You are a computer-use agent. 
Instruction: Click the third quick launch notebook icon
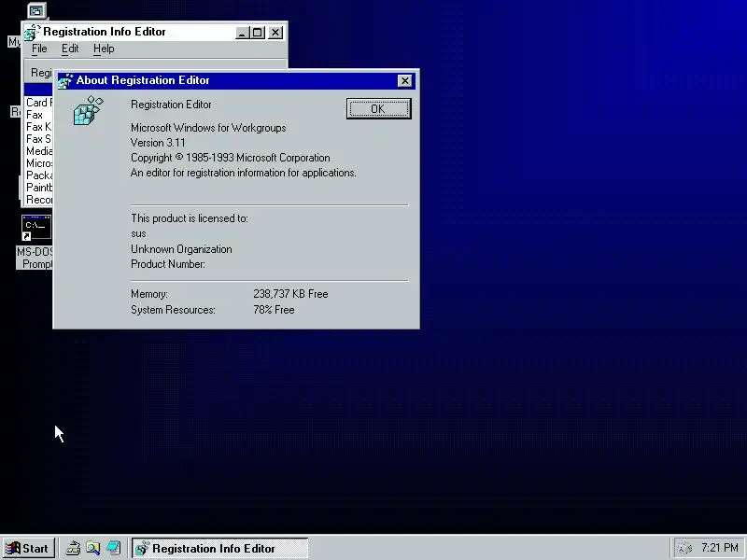point(113,549)
